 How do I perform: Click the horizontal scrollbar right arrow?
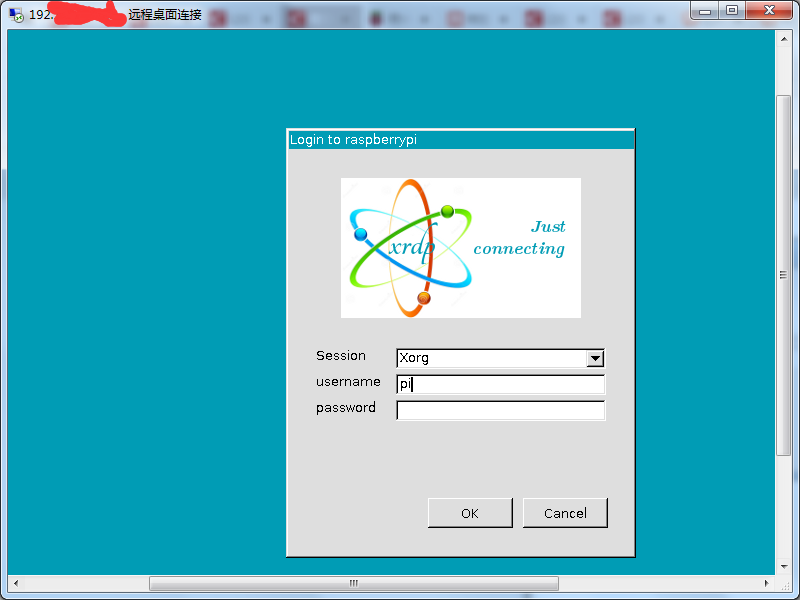point(767,583)
